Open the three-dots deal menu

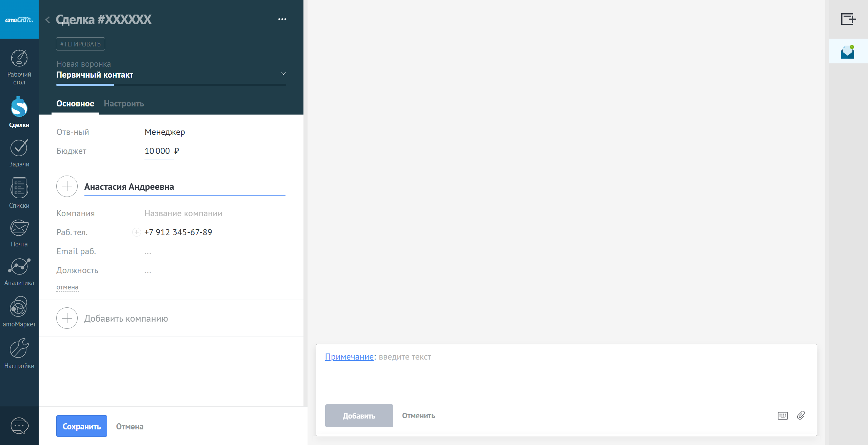(282, 19)
